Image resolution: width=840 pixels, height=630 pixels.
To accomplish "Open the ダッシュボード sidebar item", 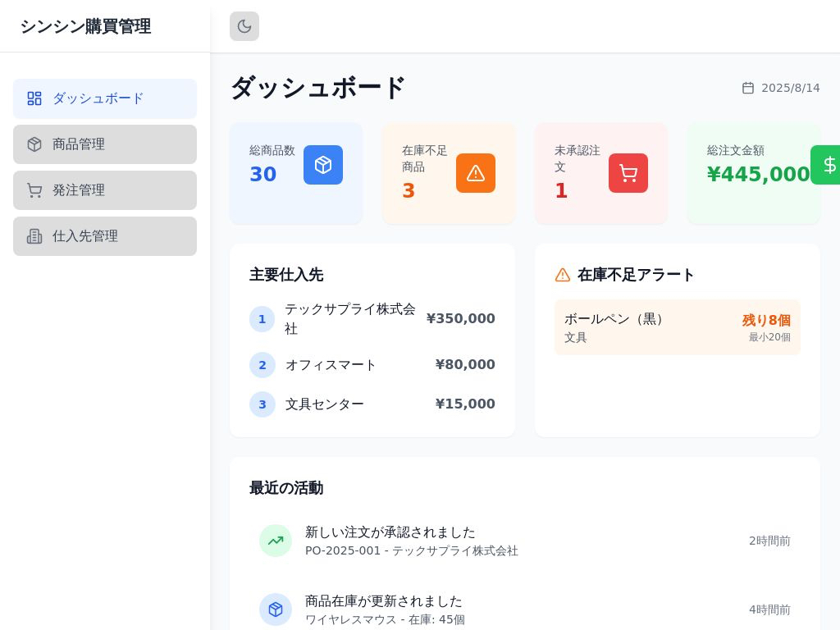I will tap(105, 98).
